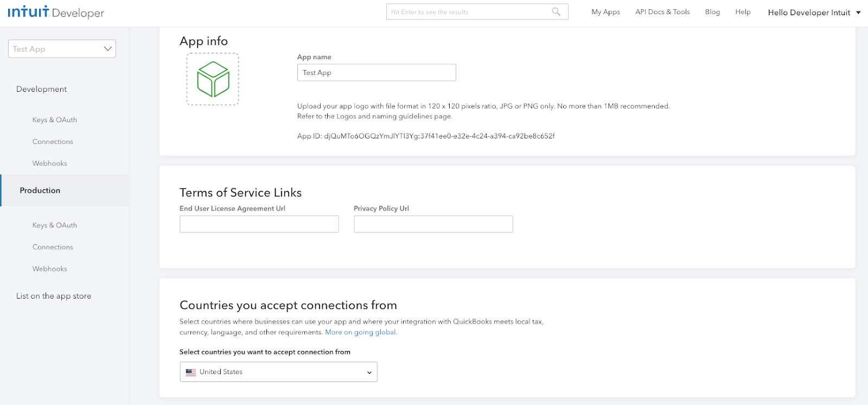Click the App info heading
The width and height of the screenshot is (868, 405).
point(204,41)
